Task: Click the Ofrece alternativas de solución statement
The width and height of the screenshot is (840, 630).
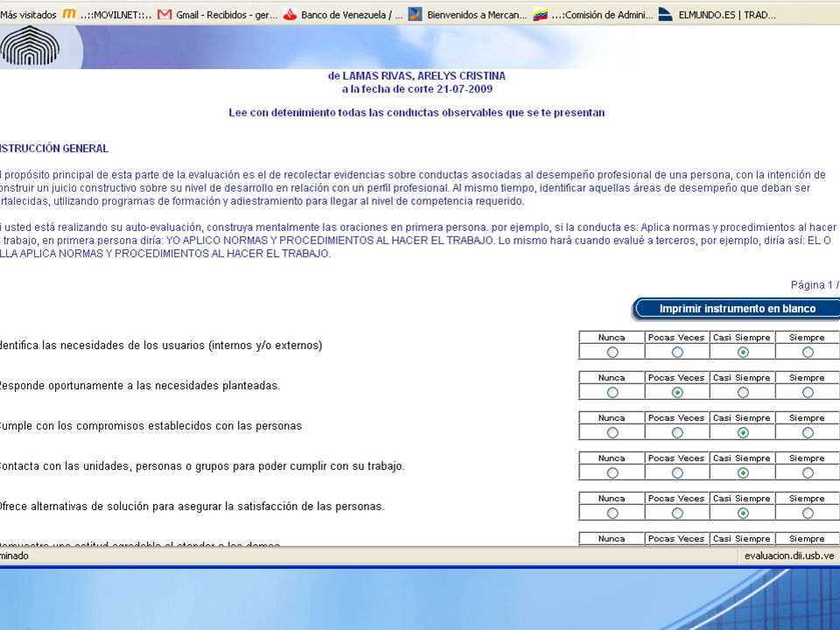Action: [192, 507]
